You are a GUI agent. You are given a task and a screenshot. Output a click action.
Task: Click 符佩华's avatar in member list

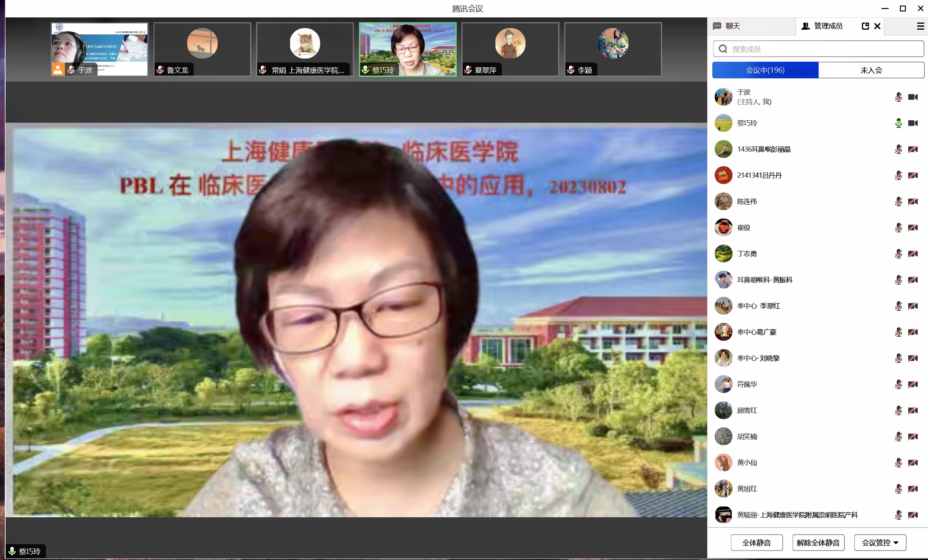pyautogui.click(x=723, y=384)
